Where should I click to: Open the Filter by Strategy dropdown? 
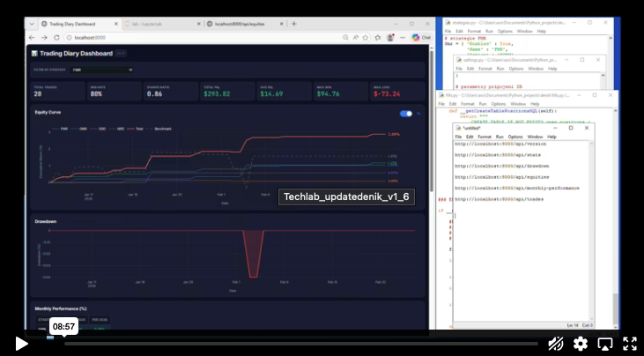pos(100,70)
